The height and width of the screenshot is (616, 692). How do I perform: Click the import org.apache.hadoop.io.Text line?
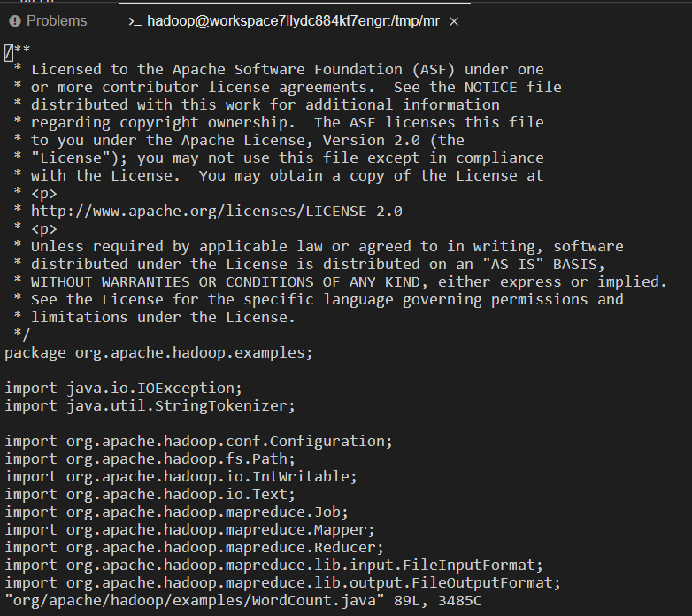click(x=150, y=494)
